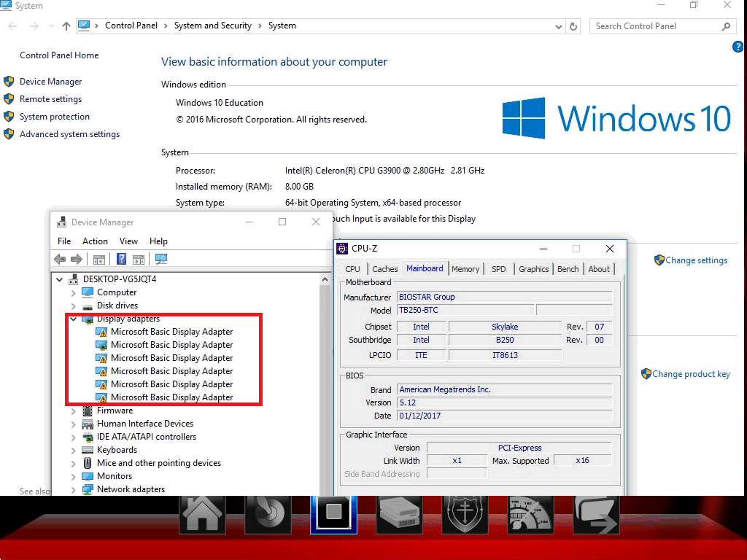Click the Forward arrow in System window
The width and height of the screenshot is (747, 560).
point(34,26)
